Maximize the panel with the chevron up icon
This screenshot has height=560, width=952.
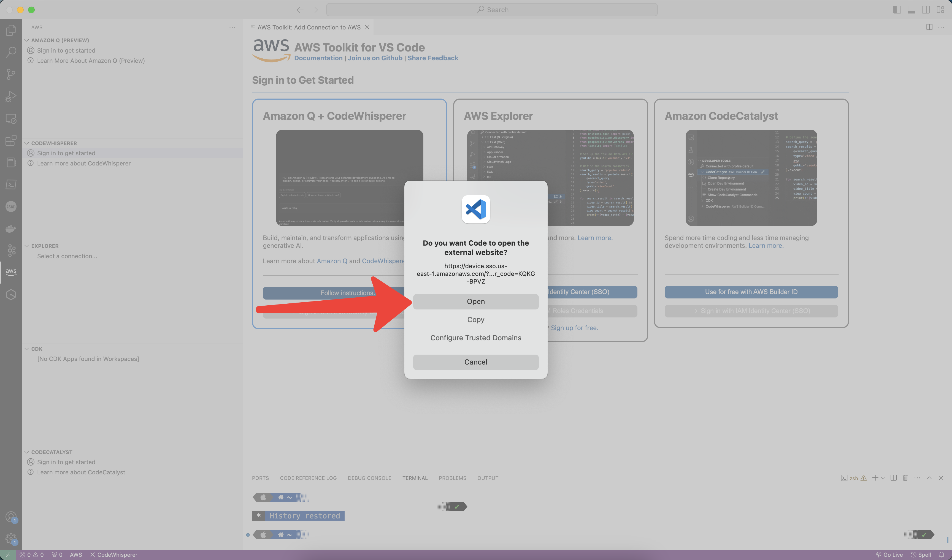929,478
